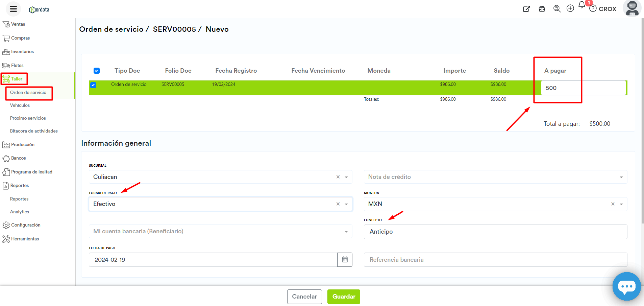Expand Mi cuenta bancaria dropdown
644x306 pixels.
346,232
